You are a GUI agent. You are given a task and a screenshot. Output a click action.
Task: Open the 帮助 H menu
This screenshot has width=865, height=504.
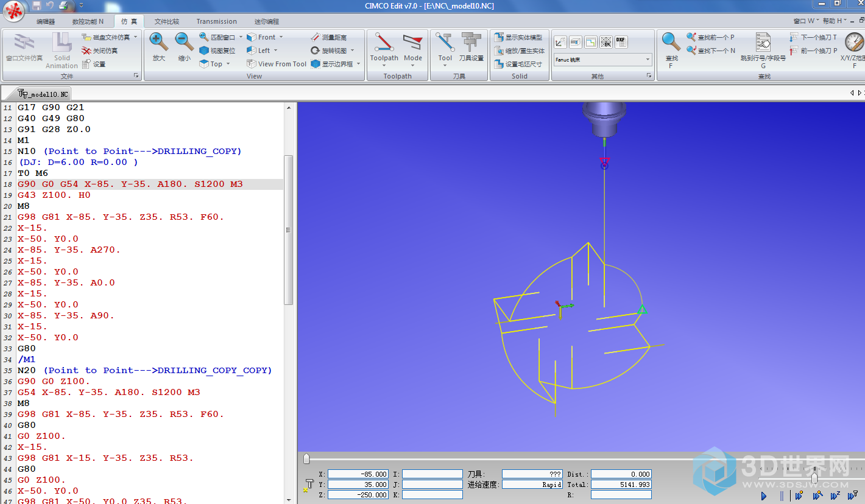[x=835, y=21]
